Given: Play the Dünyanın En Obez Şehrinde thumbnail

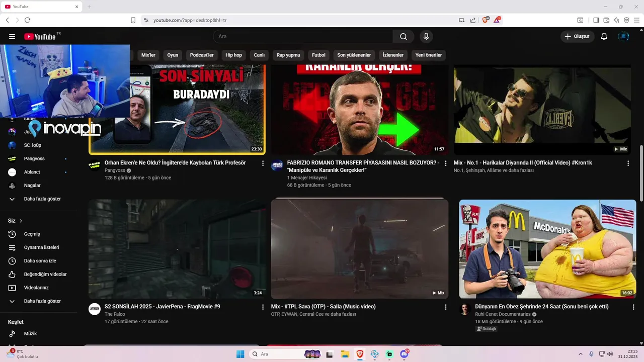Looking at the screenshot, I should (547, 249).
